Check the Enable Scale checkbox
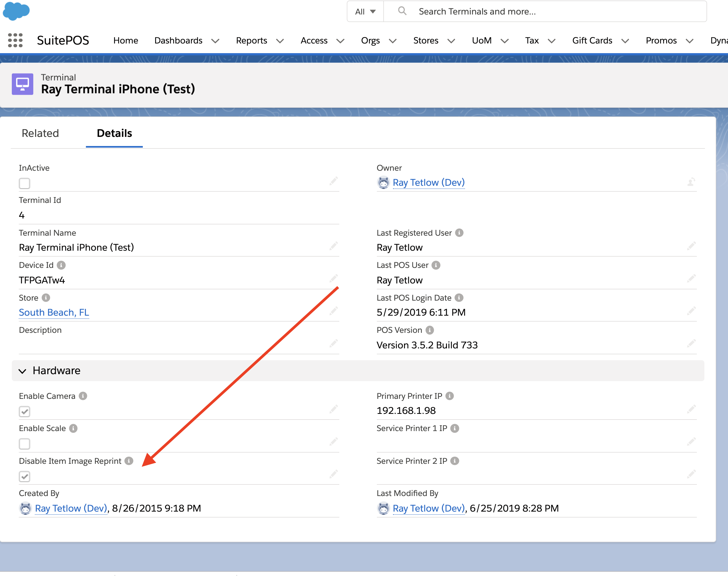The width and height of the screenshot is (728, 576). click(x=25, y=444)
